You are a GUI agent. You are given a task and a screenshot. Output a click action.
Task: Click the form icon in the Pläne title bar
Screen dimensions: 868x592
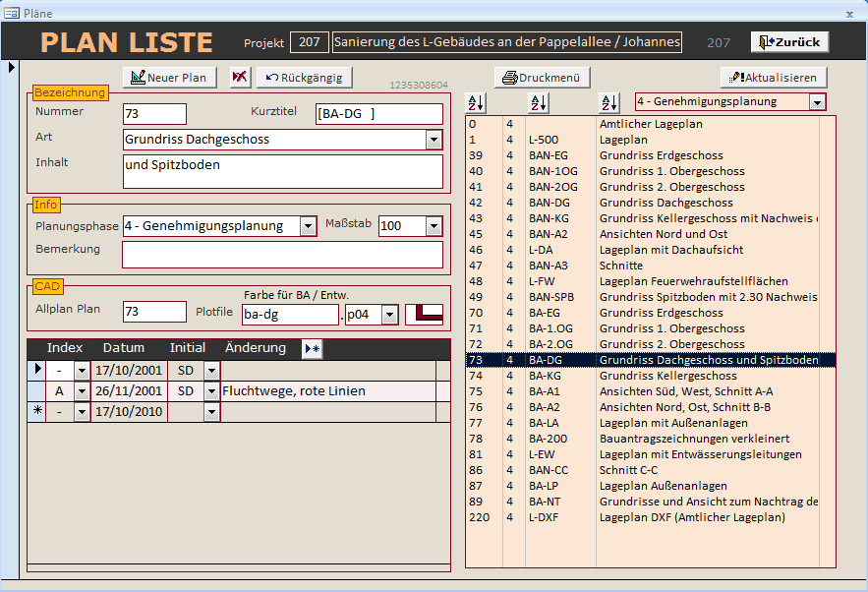[x=12, y=13]
